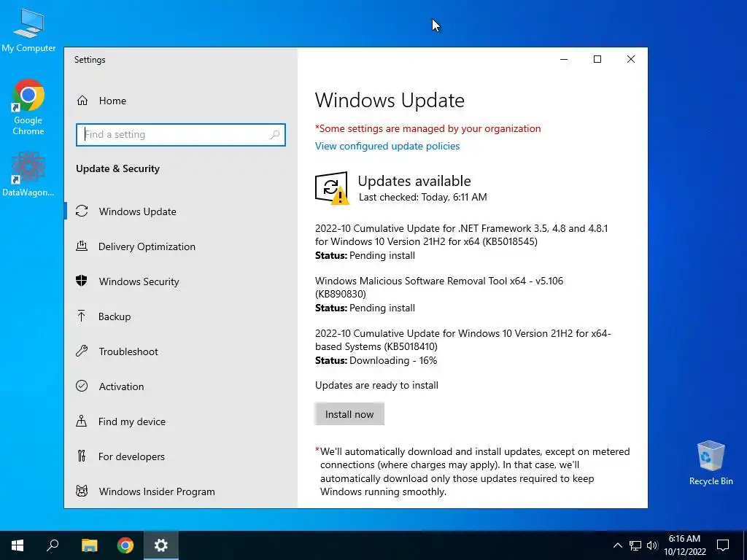Click the Downloading - 16% status
The width and height of the screenshot is (747, 560).
click(393, 360)
